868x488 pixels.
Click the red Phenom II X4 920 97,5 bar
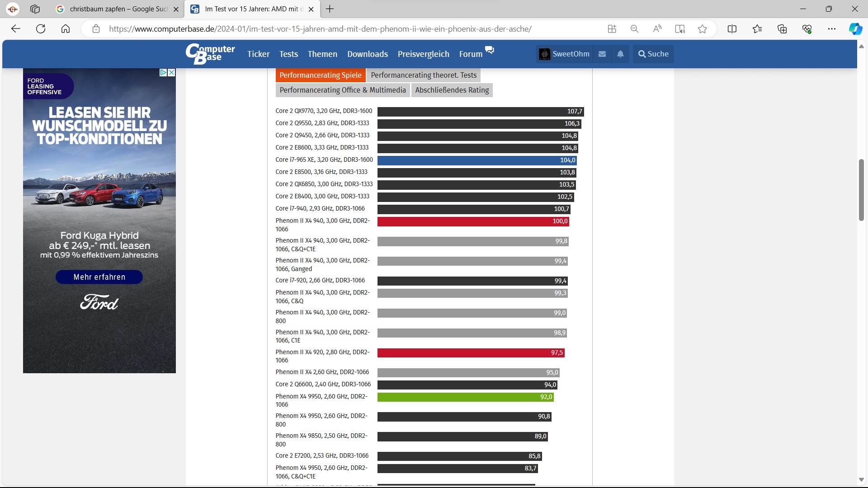(x=471, y=353)
